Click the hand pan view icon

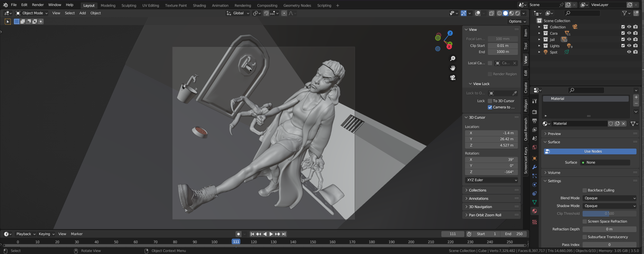pos(453,68)
